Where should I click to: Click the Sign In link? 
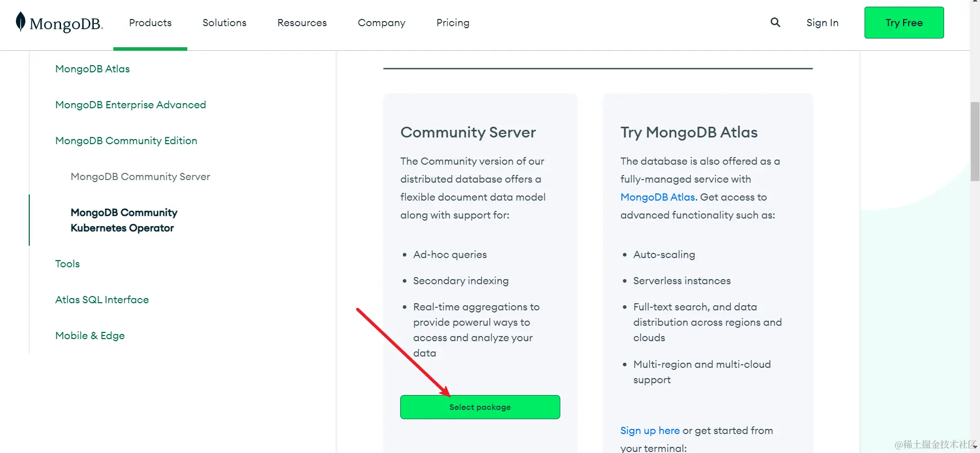point(822,23)
